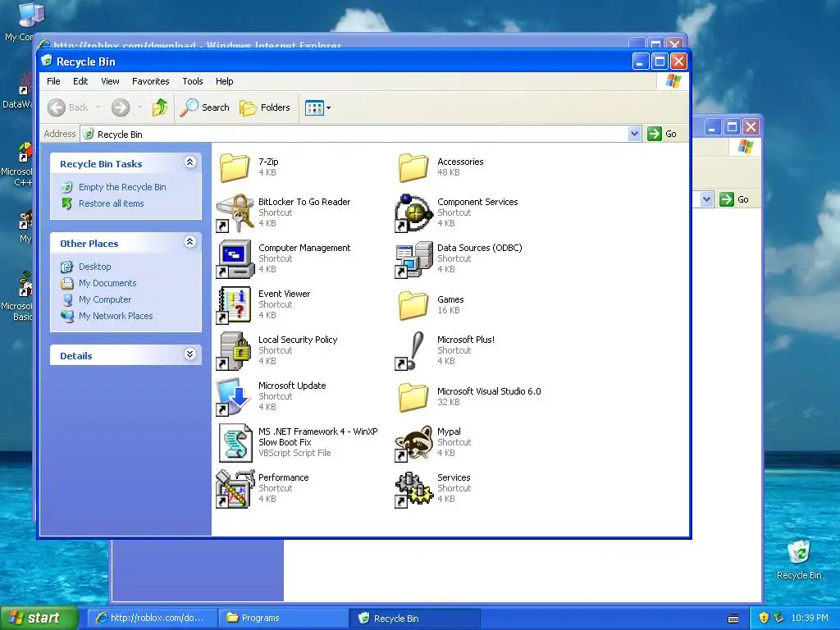Click Empty the Recycle Bin link

(x=122, y=187)
